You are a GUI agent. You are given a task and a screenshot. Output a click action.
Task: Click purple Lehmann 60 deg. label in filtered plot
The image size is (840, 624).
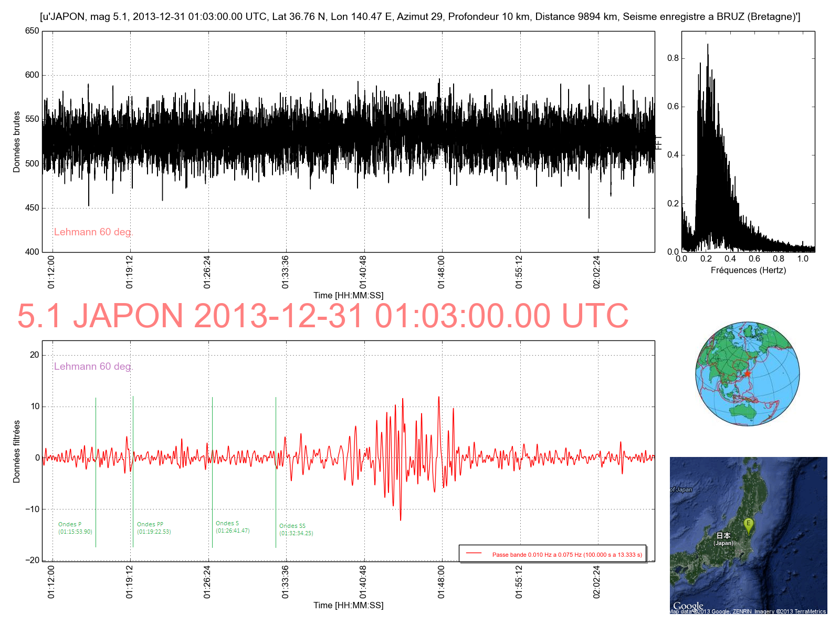(x=93, y=367)
